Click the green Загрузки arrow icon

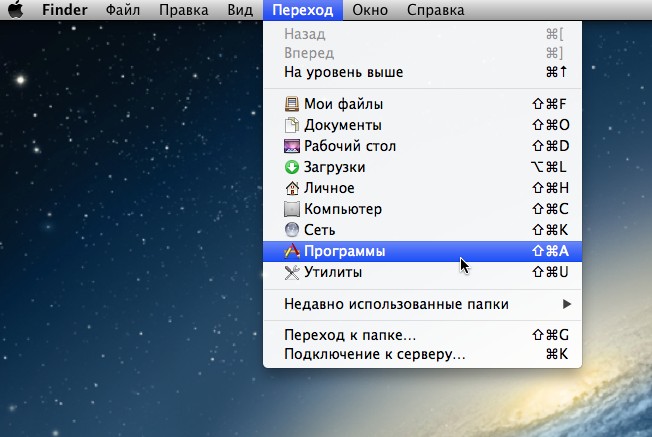291,167
